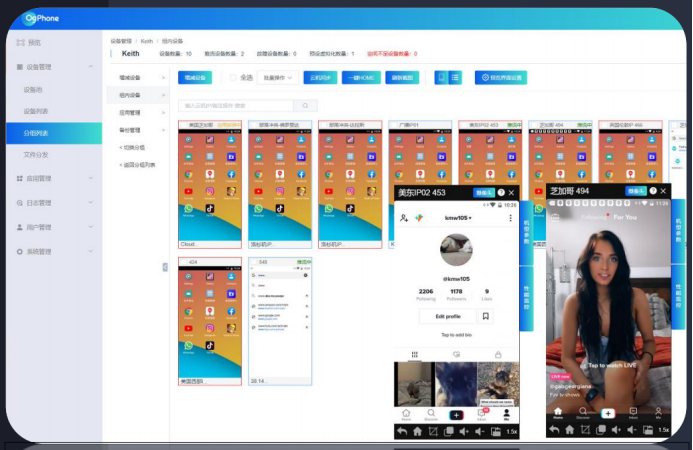This screenshot has width=693, height=450.
Task: Click the device search input field
Action: (x=236, y=106)
